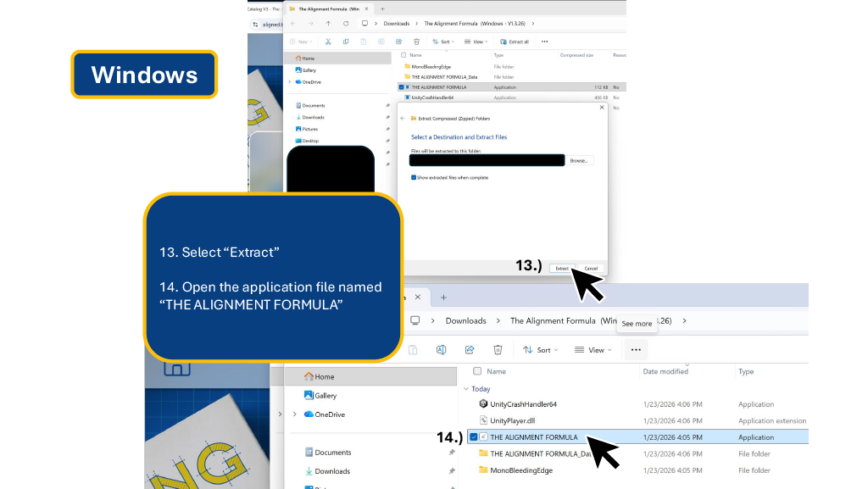Click the Extract button in the dialog
The width and height of the screenshot is (868, 489).
click(563, 267)
